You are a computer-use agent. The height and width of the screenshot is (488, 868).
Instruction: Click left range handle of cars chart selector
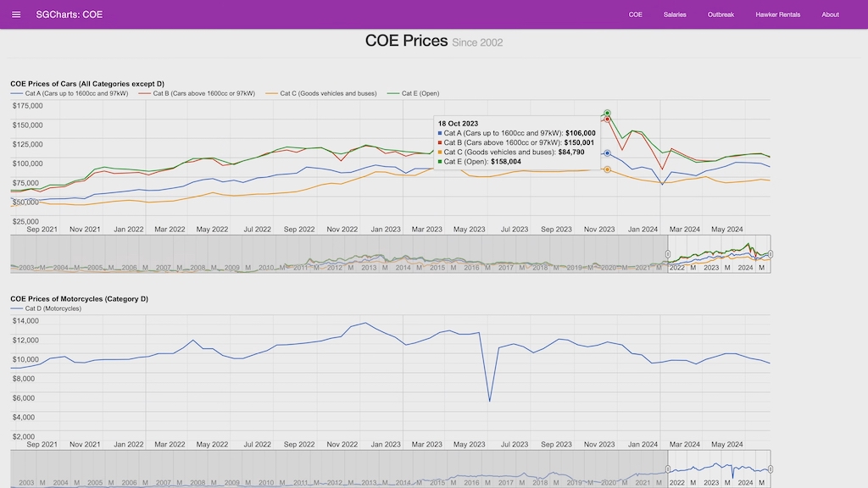click(x=668, y=254)
